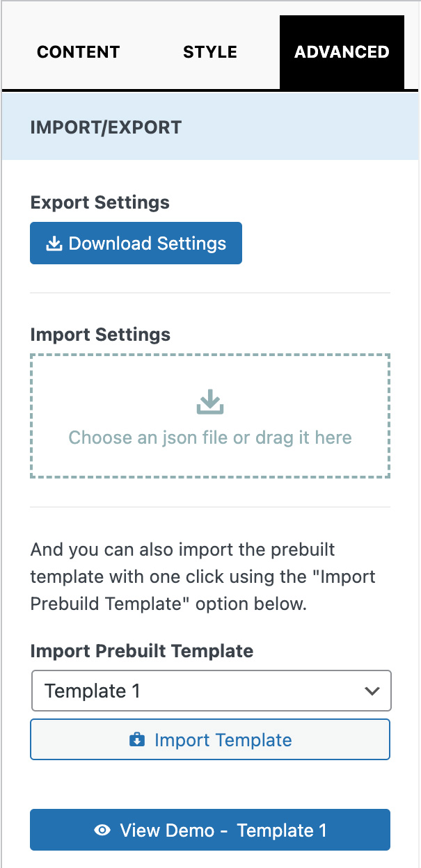This screenshot has width=421, height=868.
Task: Click the "Choose an json file" text
Action: [149, 437]
